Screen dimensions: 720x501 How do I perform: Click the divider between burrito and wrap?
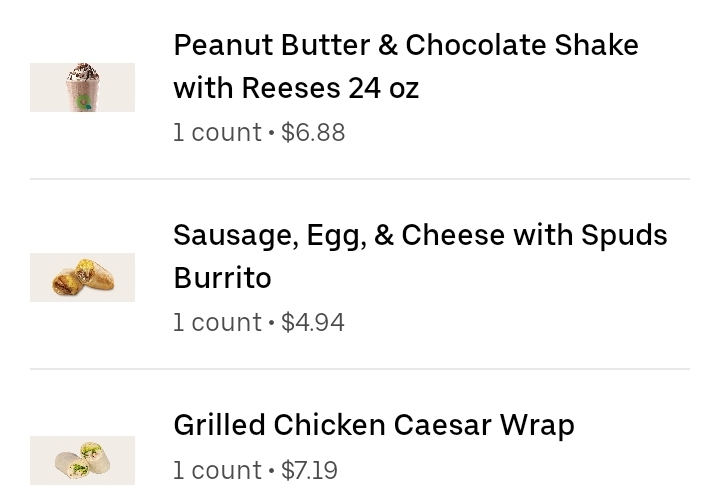(360, 369)
